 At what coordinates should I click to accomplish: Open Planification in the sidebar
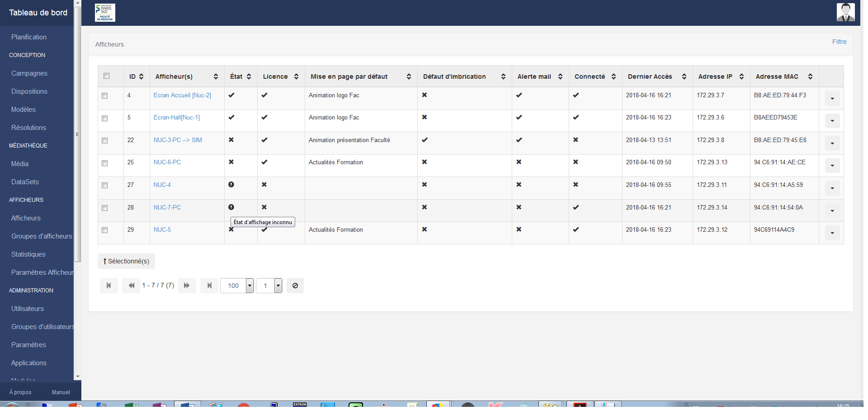29,37
